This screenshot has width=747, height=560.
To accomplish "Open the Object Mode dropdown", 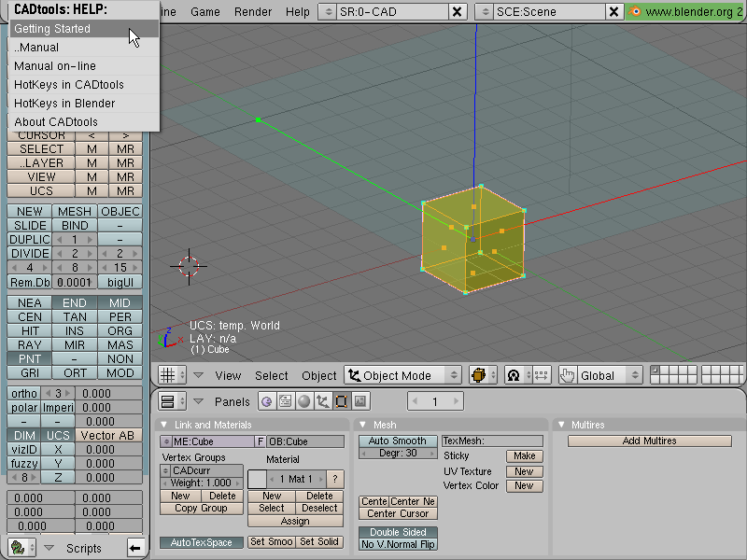I will click(x=402, y=375).
